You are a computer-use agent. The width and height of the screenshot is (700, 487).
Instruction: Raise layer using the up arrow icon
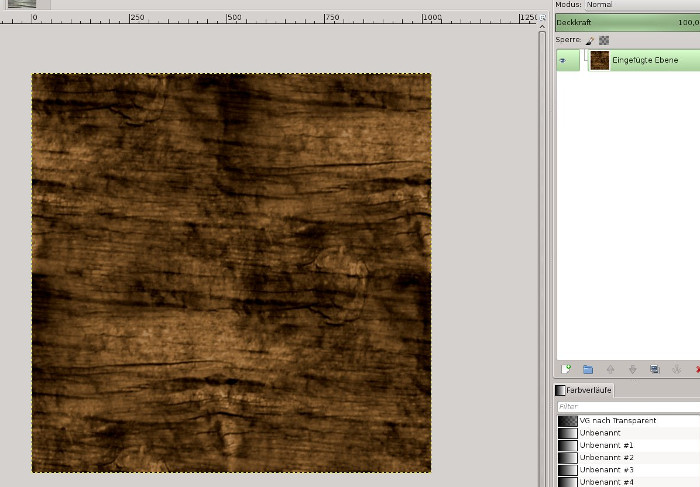click(610, 369)
